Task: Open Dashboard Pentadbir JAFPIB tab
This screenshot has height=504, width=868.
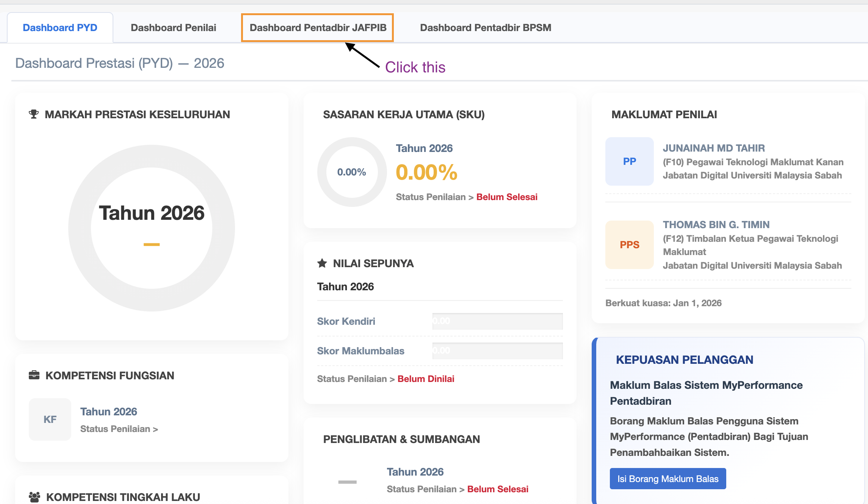Action: [x=318, y=28]
